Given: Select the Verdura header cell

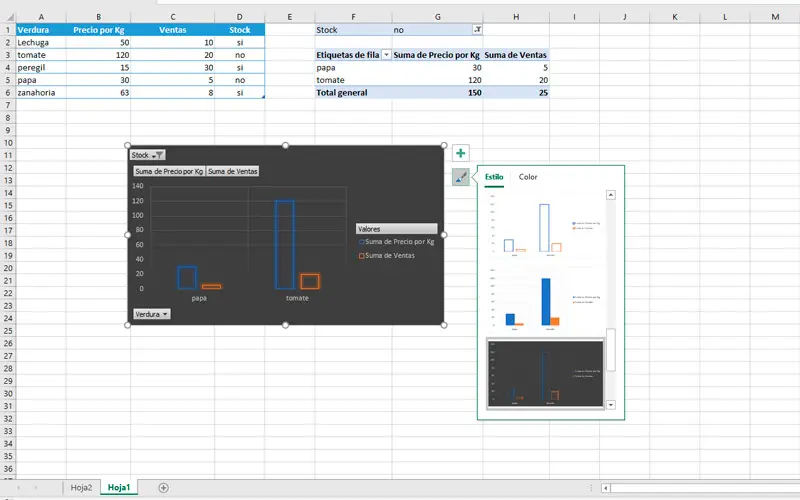Looking at the screenshot, I should click(x=41, y=30).
